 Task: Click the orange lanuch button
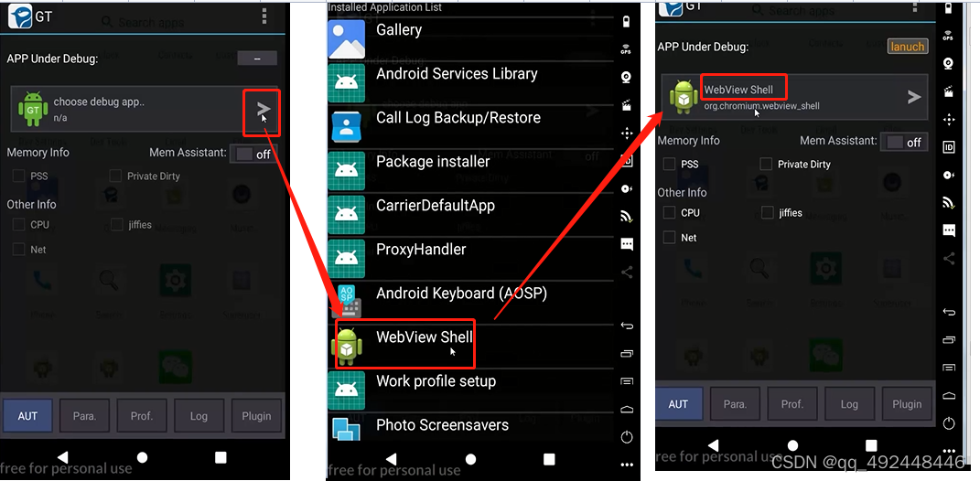[x=908, y=47]
